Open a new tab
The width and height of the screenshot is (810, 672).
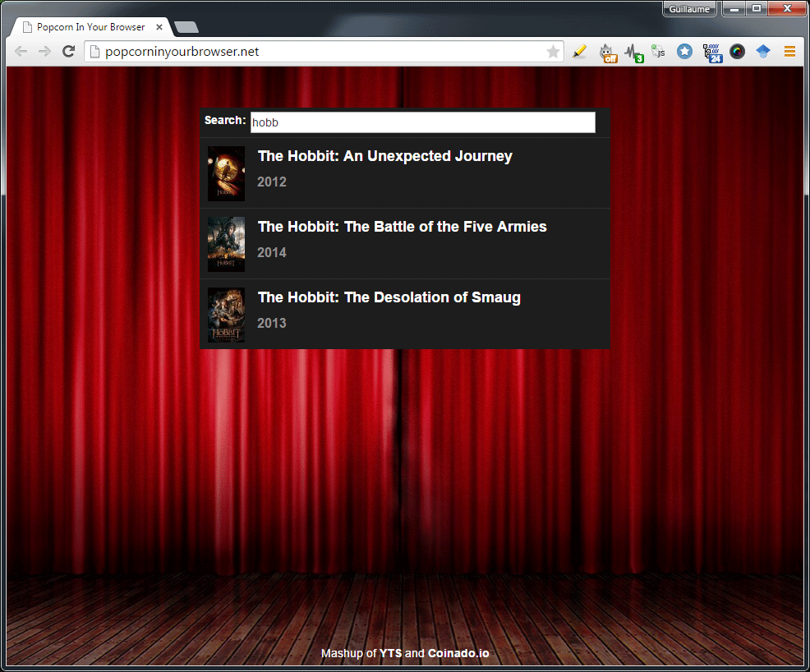[186, 28]
